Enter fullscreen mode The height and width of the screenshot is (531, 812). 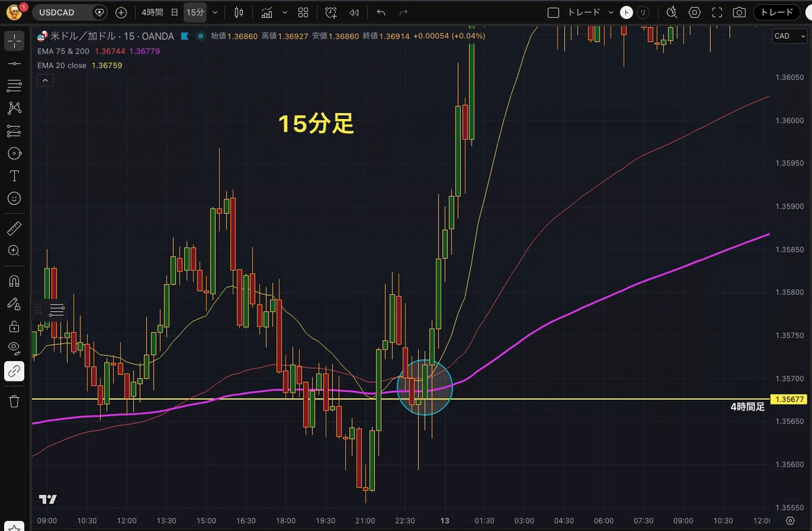coord(717,12)
